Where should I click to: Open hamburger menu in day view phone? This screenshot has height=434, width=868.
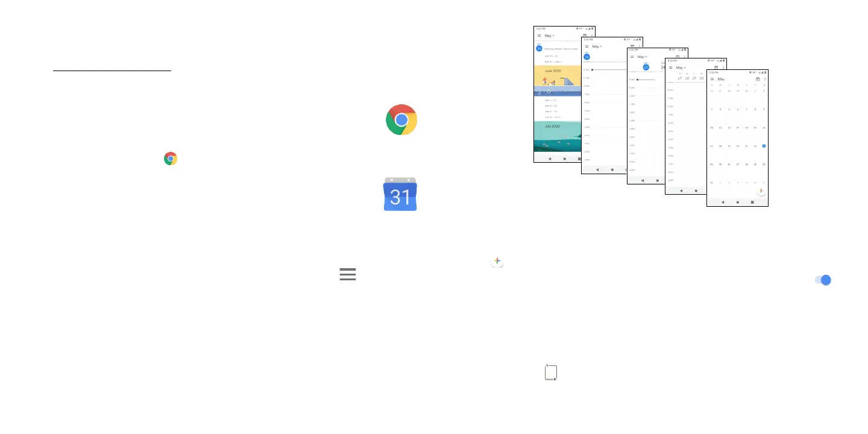pyautogui.click(x=587, y=46)
